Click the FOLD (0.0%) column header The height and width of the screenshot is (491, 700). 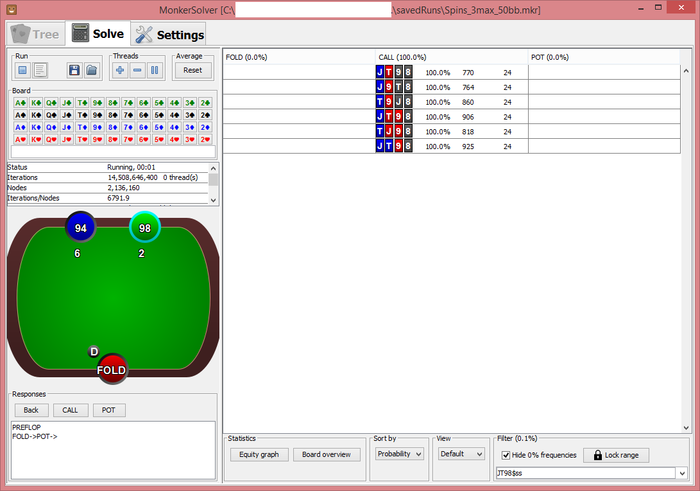click(x=299, y=57)
